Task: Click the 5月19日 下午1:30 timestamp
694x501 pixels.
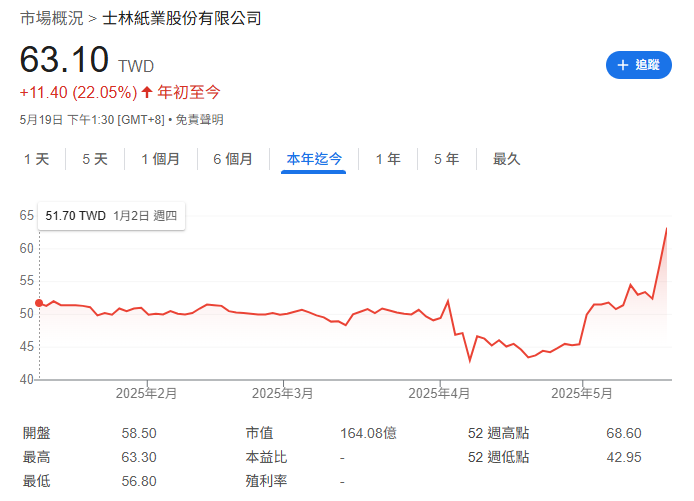Action: (92, 119)
